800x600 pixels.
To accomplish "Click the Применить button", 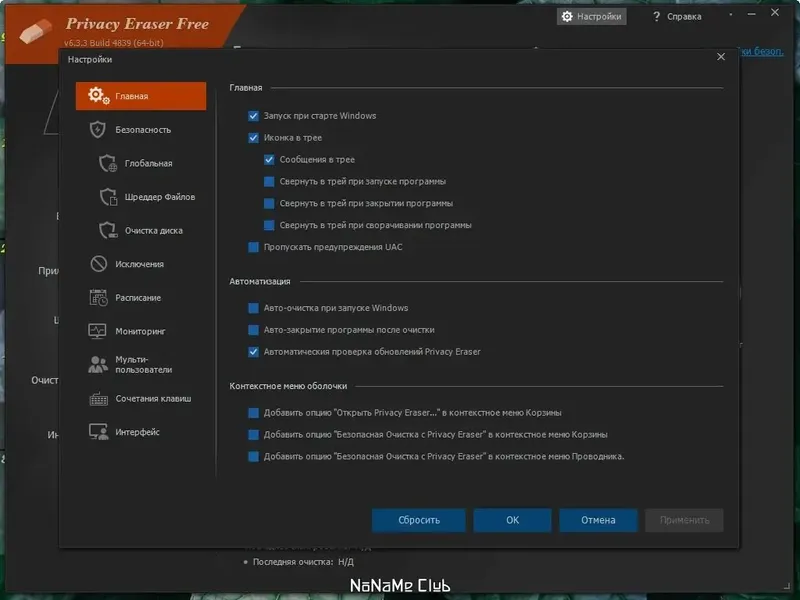I will click(x=684, y=520).
